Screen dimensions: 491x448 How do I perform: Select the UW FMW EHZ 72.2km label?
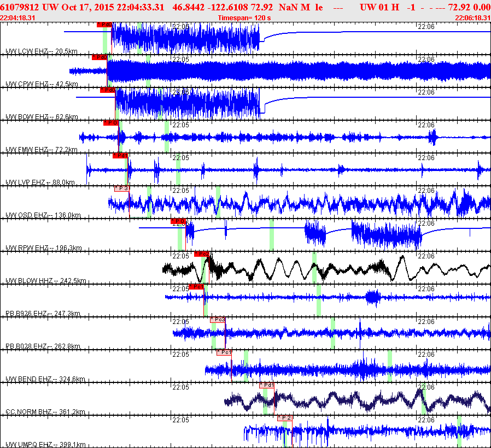(42, 150)
